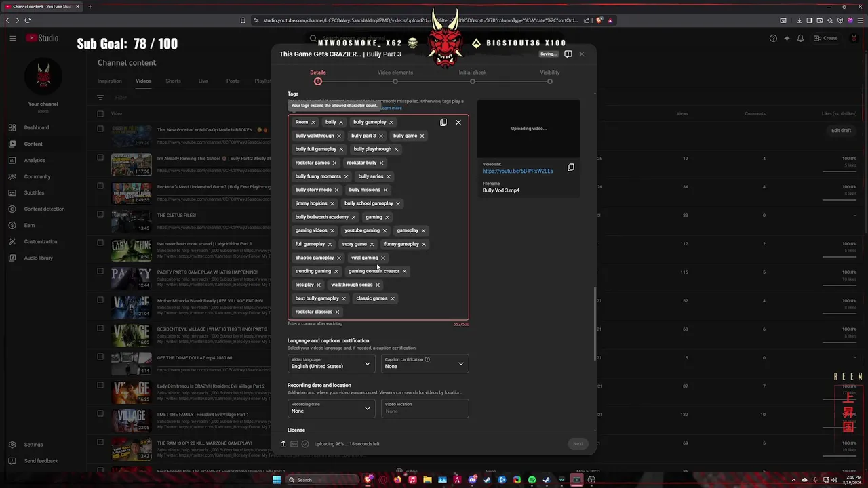Click the Video location field
The height and width of the screenshot is (488, 868).
click(x=425, y=408)
